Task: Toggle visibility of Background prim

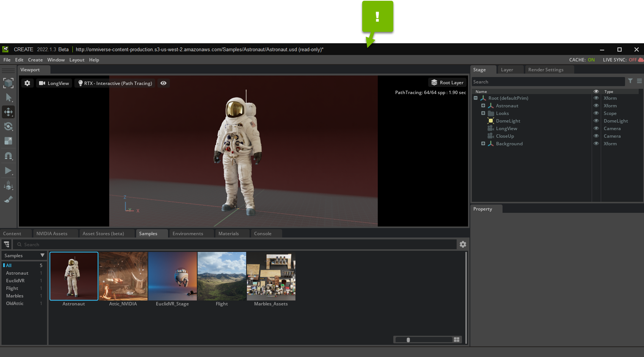Action: click(x=596, y=144)
